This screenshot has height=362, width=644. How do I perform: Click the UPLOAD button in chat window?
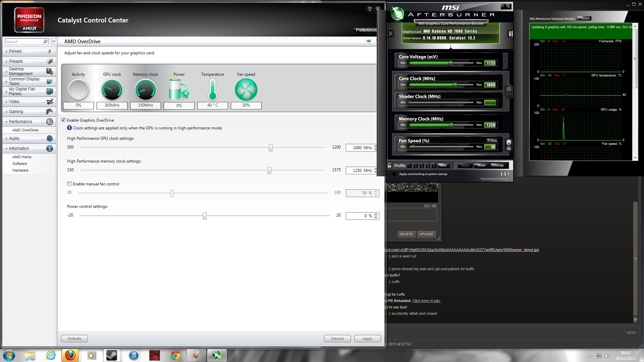(x=426, y=234)
